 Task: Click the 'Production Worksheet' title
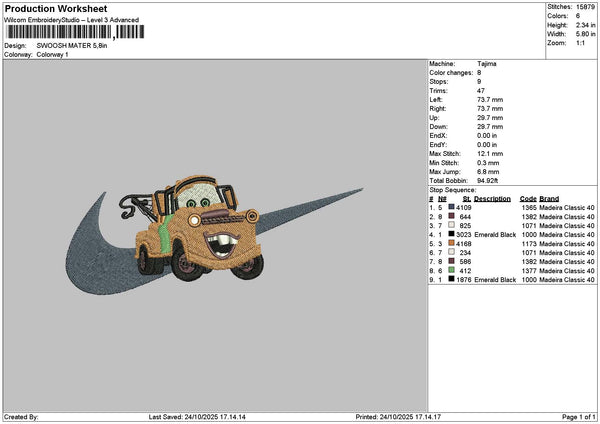point(56,8)
